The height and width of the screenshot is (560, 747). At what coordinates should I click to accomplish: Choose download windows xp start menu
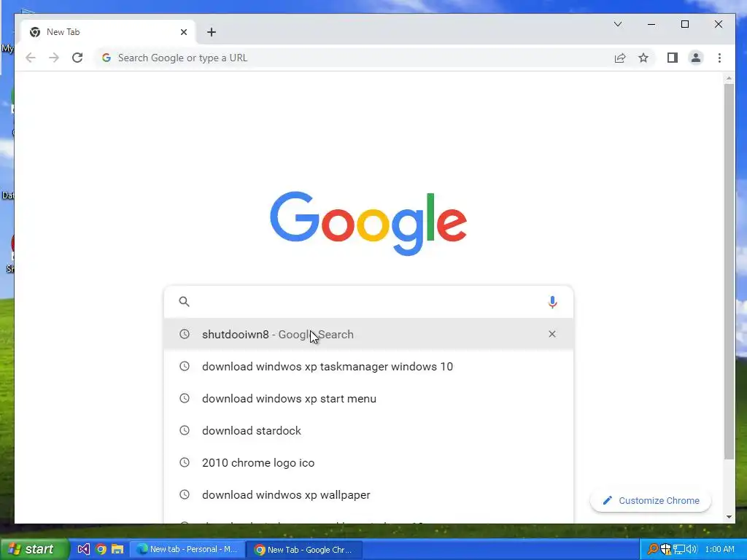click(368, 398)
